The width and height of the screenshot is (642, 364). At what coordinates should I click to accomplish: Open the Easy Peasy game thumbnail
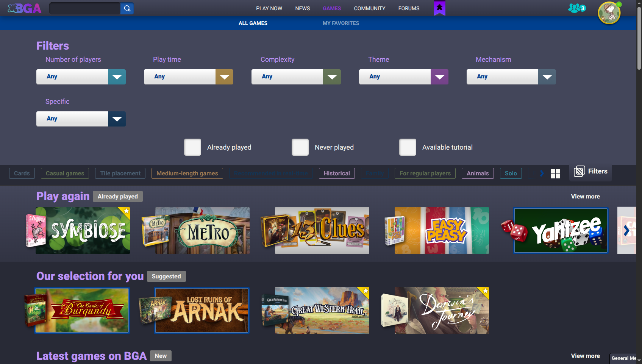(x=442, y=230)
